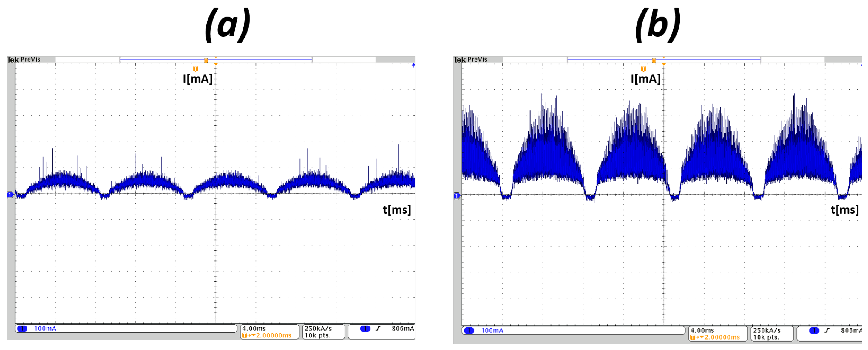868x350 pixels.
Task: Click channel 1 ground marker in panel (b)
Action: [457, 196]
